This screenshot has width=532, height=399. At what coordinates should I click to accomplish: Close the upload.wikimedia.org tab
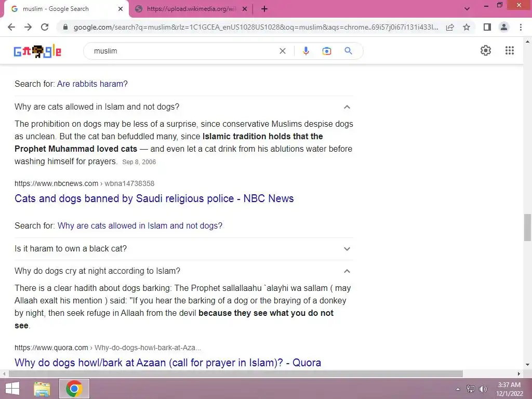click(245, 9)
